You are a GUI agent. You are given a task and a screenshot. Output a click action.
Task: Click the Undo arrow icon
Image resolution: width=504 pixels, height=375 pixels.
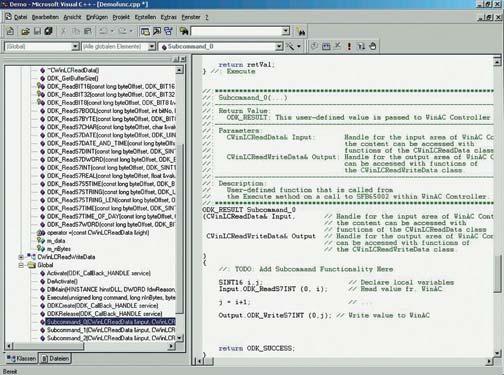click(104, 31)
